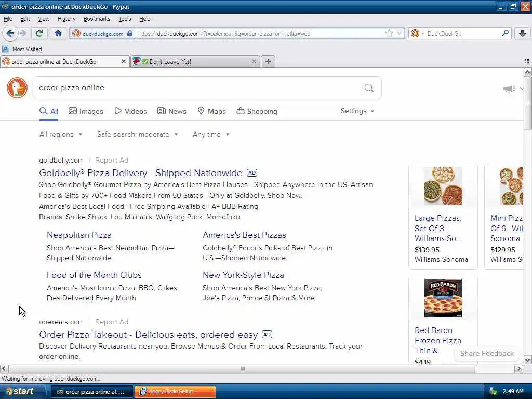Viewport: 532px width, 399px height.
Task: Click the 2:49 AM taskbar clock
Action: click(x=513, y=392)
